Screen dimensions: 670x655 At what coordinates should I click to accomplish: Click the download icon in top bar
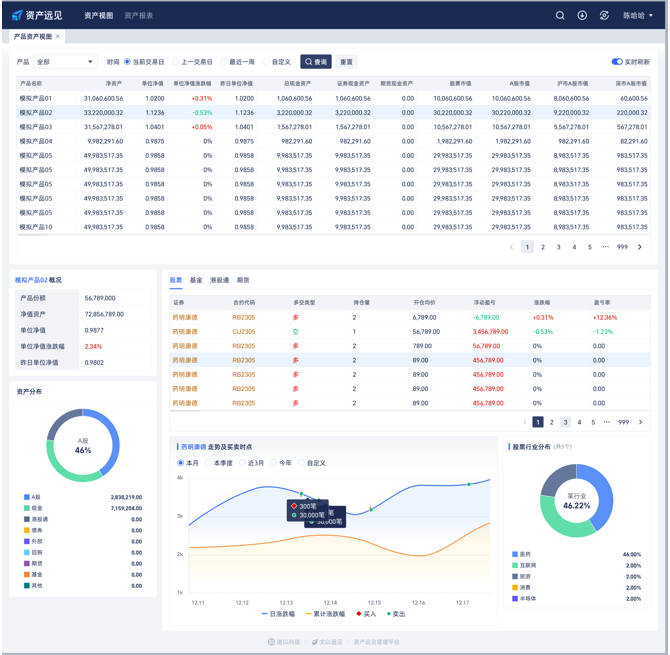pos(582,15)
